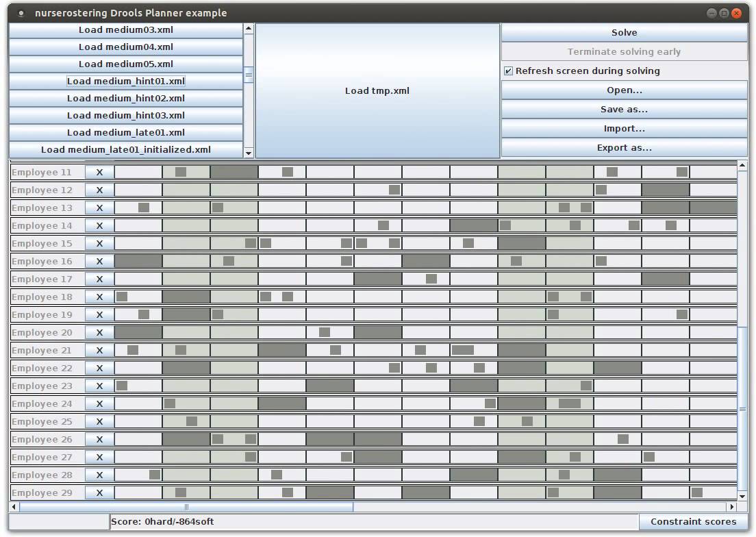Select the Employee 25 row label

pos(42,422)
